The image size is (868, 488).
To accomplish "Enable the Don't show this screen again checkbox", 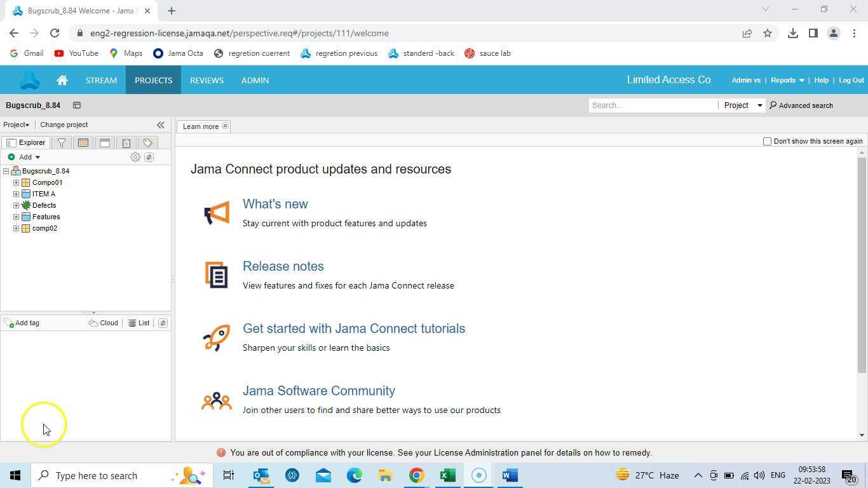I will point(767,141).
